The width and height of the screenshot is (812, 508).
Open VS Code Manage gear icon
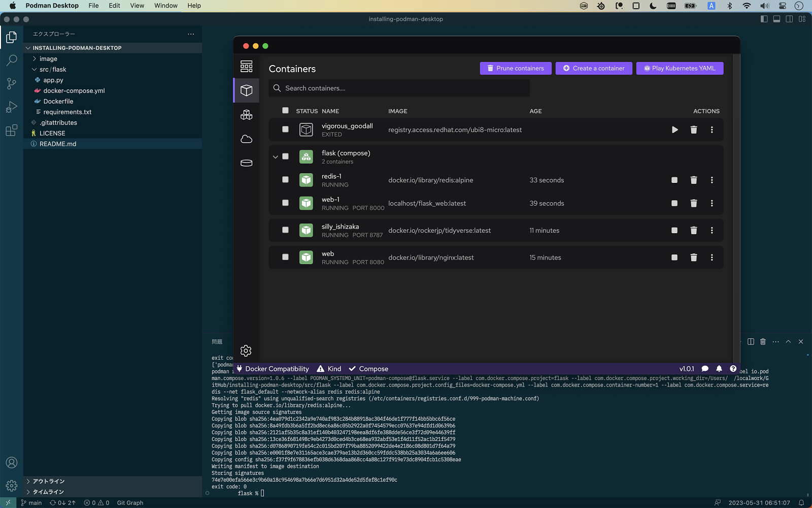(11, 486)
